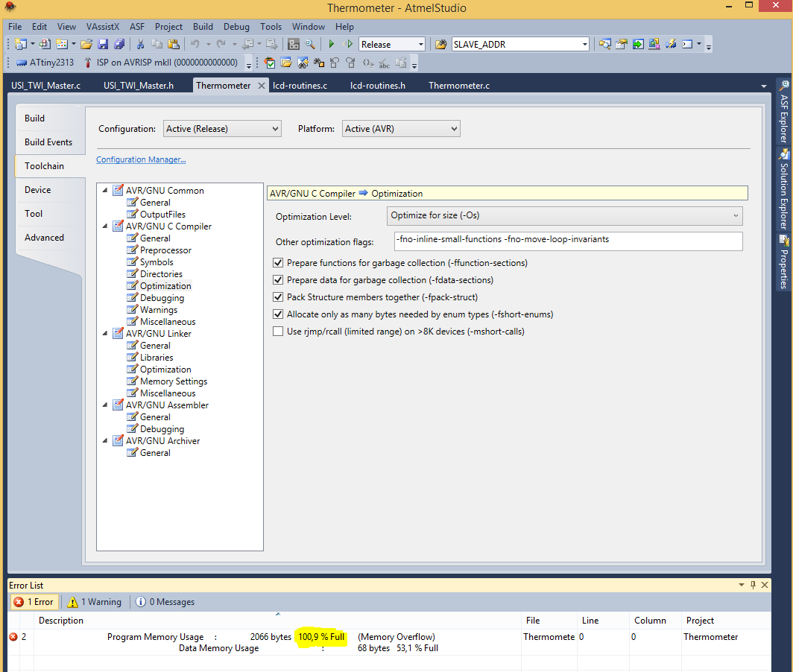Viewport: 793px width, 672px height.
Task: Open Properties side panel
Action: [784, 262]
